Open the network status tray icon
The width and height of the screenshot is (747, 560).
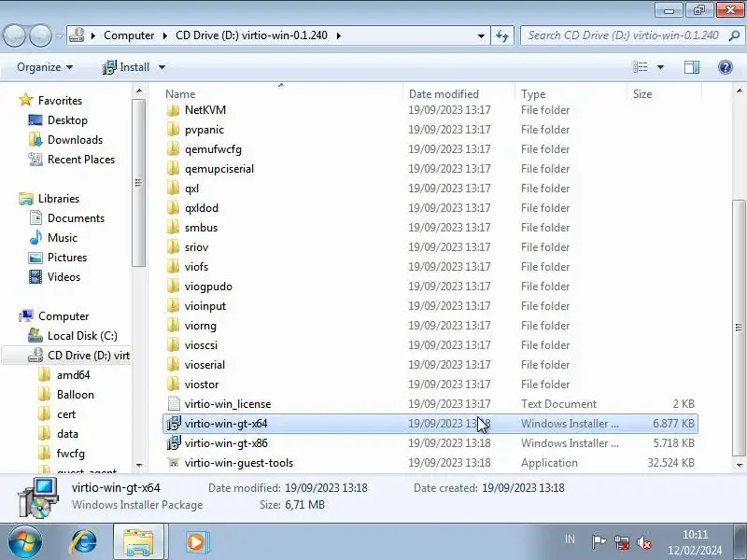coord(622,542)
